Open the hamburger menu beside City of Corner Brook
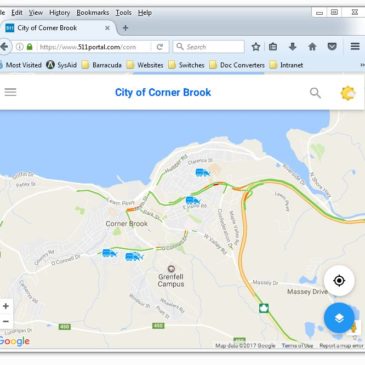This screenshot has height=365, width=365. click(10, 92)
